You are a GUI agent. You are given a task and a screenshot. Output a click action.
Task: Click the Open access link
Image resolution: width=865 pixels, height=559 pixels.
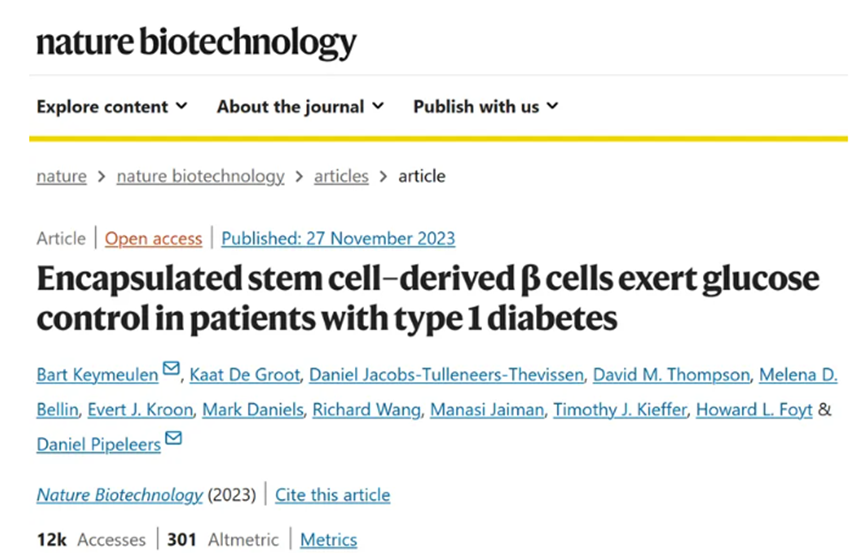(153, 238)
